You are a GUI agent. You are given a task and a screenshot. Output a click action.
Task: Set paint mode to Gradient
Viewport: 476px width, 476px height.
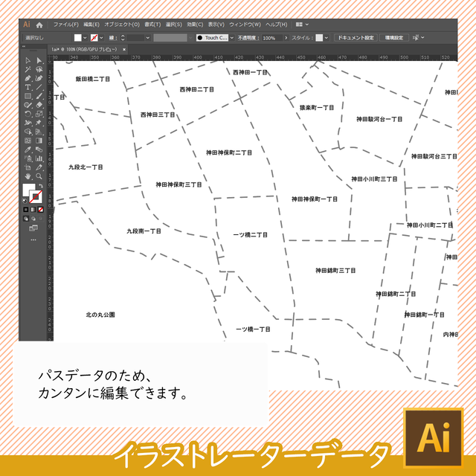pyautogui.click(x=33, y=210)
